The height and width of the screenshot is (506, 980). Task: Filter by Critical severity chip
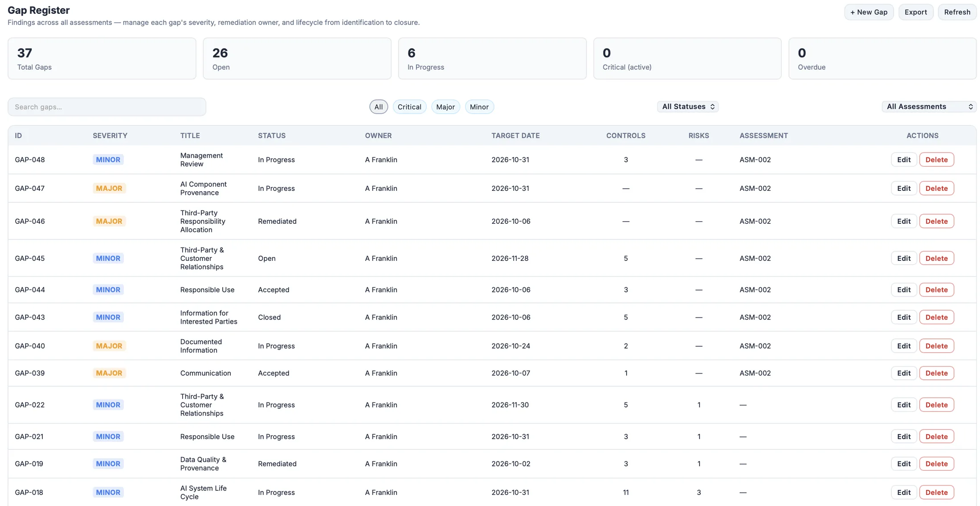409,107
